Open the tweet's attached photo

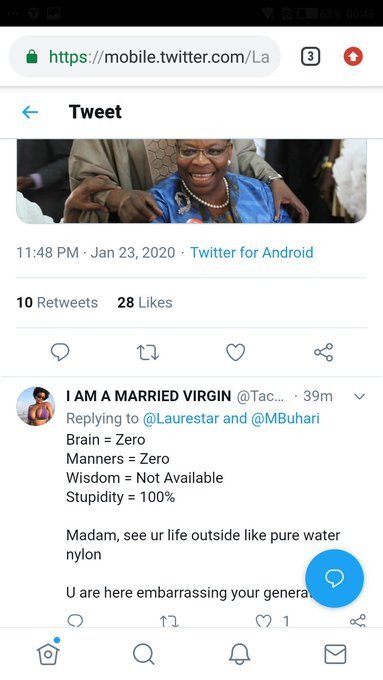tap(191, 181)
